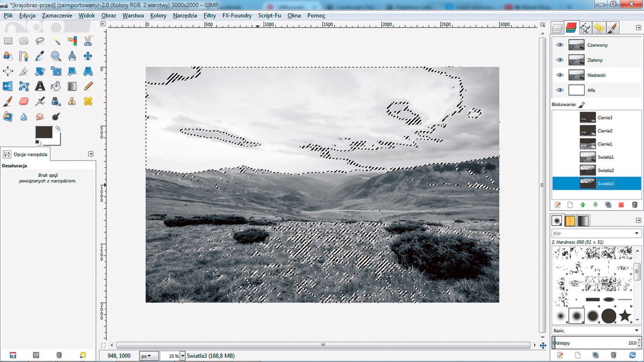644x362 pixels.
Task: Select the Paintbrush tool
Action: pos(8,102)
